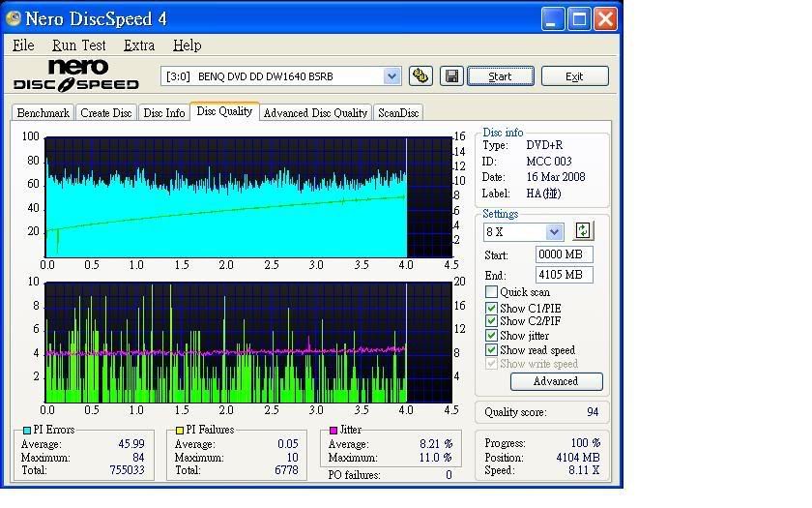Screen dimensions: 812x508
Task: Open the Extra menu
Action: [139, 45]
